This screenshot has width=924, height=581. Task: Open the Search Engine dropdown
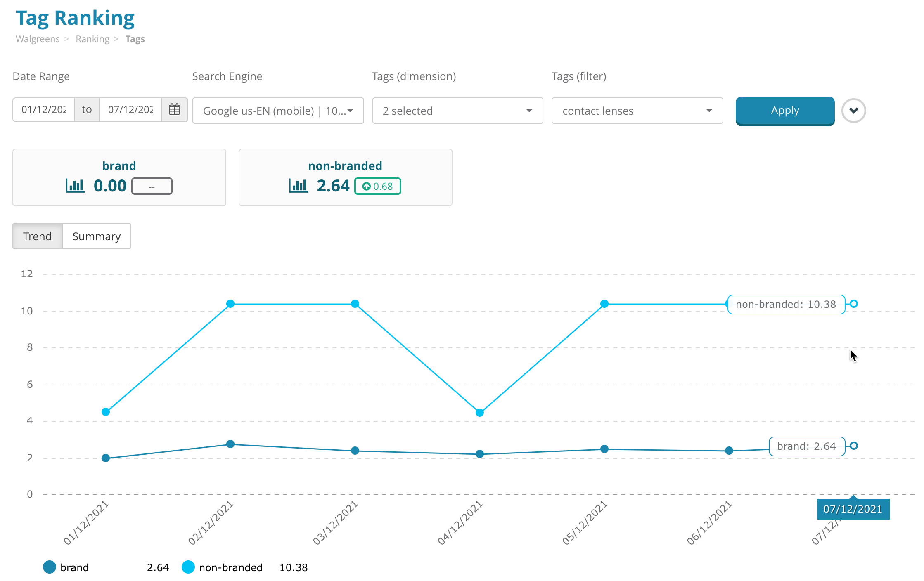[x=278, y=111]
